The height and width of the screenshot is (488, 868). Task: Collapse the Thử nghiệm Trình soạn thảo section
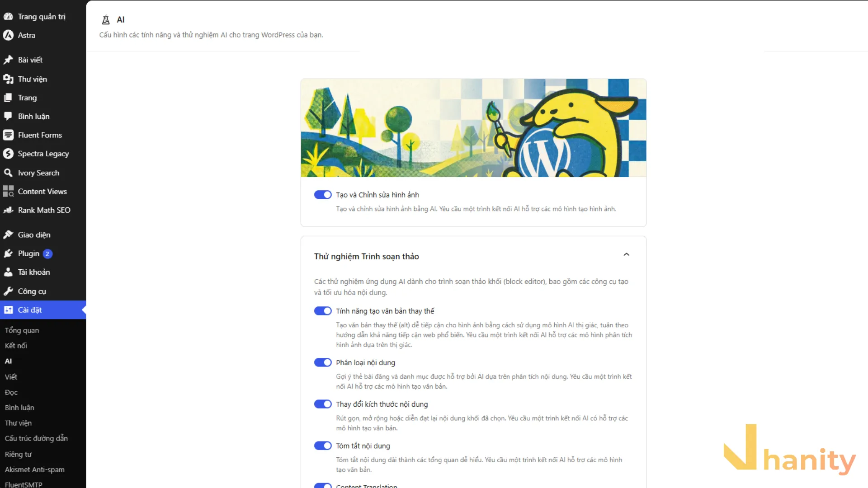626,255
